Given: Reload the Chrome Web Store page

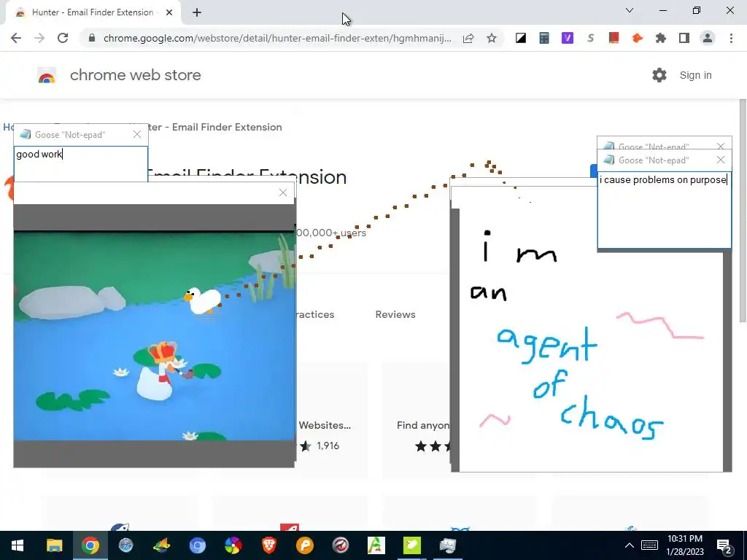Looking at the screenshot, I should click(x=63, y=38).
